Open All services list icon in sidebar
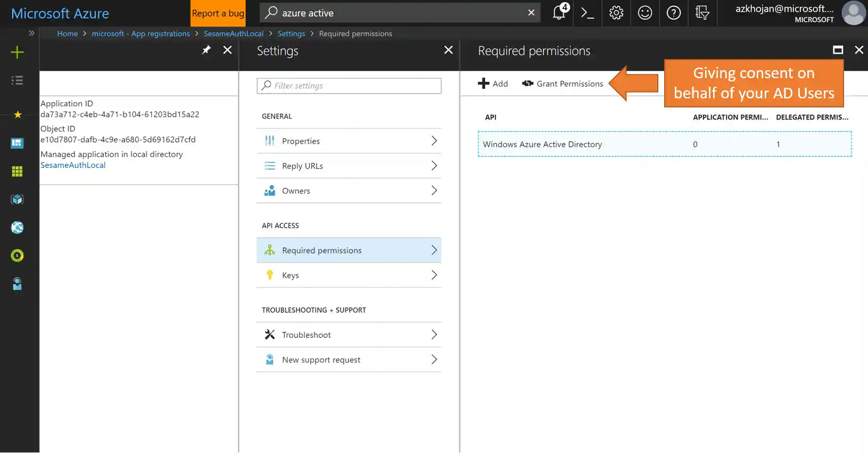This screenshot has height=461, width=868. tap(17, 80)
